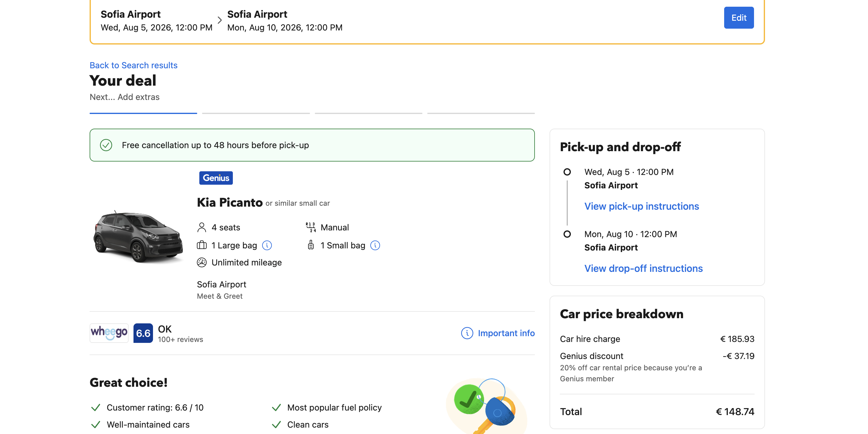Open the Important info link
The height and width of the screenshot is (434, 868).
pos(506,333)
